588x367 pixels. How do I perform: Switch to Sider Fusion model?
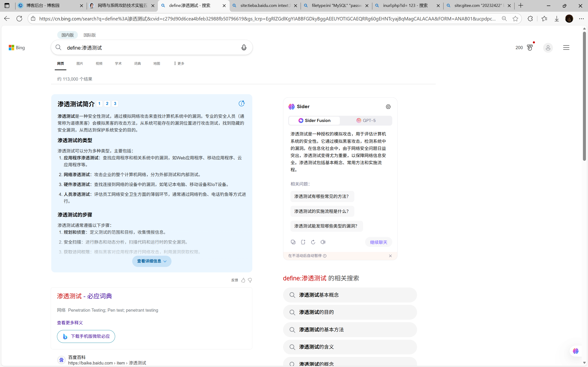pyautogui.click(x=314, y=121)
